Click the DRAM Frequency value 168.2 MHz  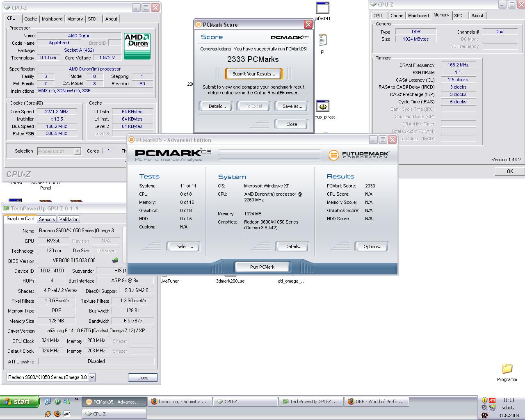(x=458, y=65)
